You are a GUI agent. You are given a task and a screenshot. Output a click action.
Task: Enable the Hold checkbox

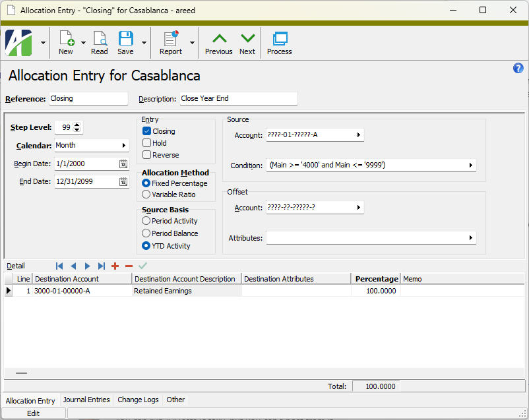coord(147,143)
